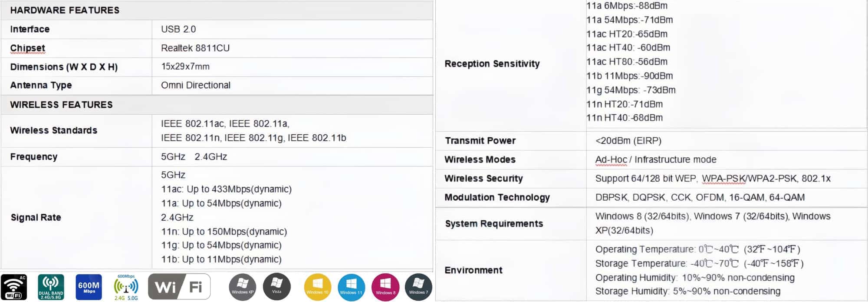Click the Reception Sensitivity label
This screenshot has width=868, height=302.
[x=492, y=64]
